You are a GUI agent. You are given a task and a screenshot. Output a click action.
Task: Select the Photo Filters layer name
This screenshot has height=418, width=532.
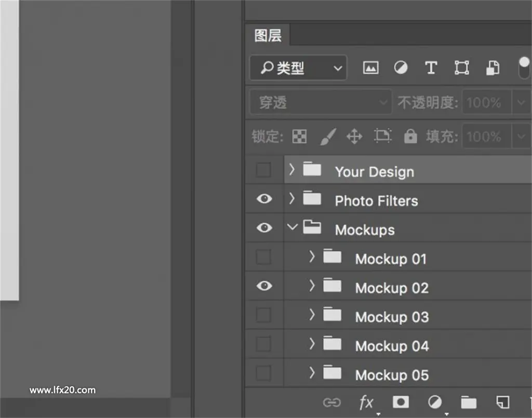[376, 201]
